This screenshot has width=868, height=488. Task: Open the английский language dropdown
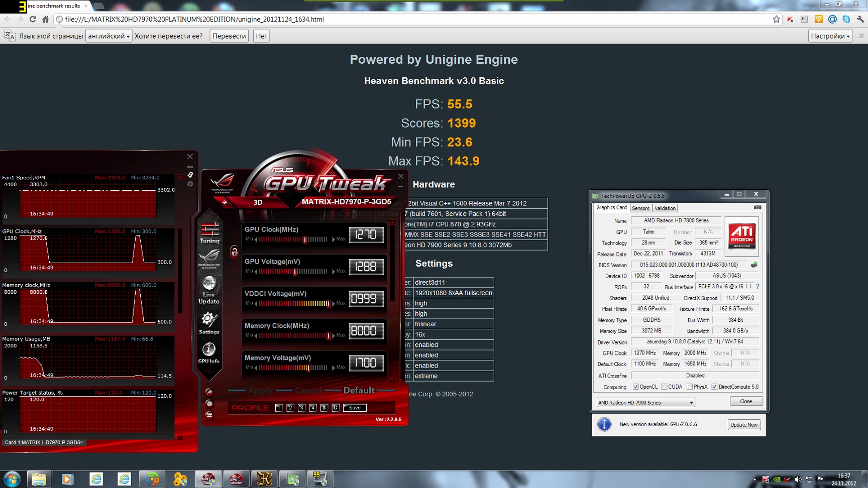[x=108, y=36]
